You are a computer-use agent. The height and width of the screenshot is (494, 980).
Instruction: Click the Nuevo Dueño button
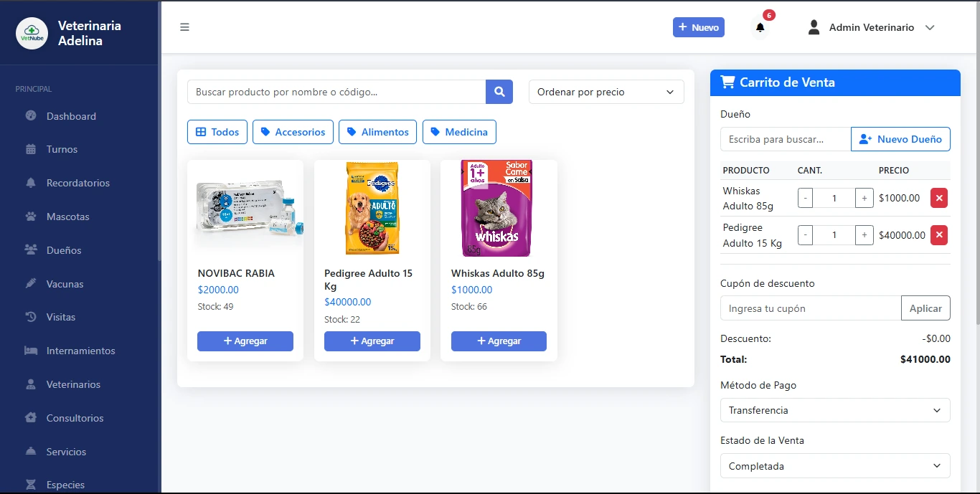pos(900,139)
